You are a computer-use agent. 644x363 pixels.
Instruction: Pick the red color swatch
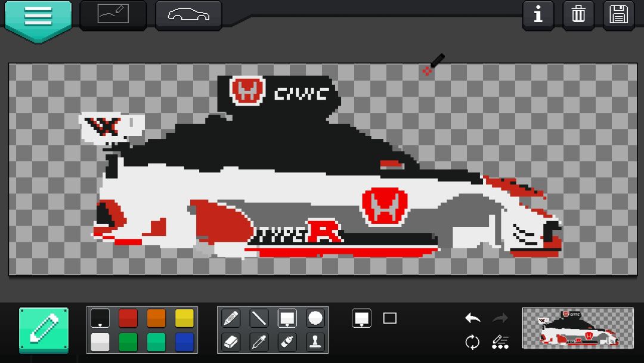128,318
